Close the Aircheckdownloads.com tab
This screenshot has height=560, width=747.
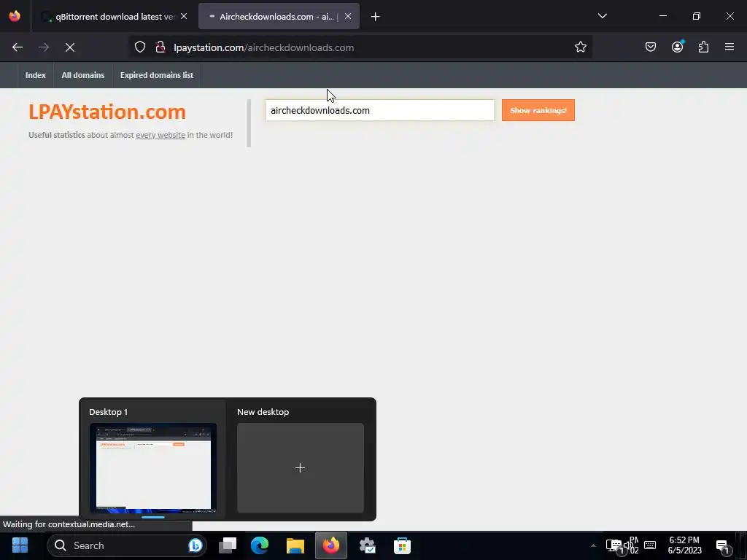click(x=348, y=16)
